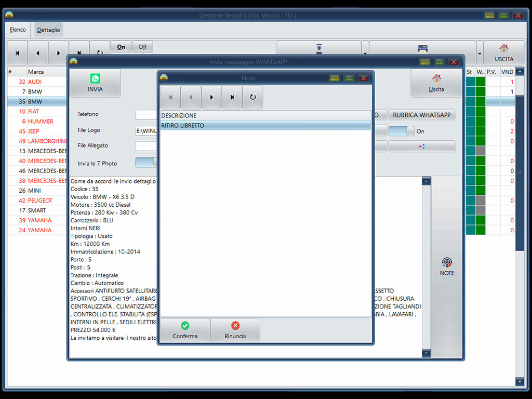
Task: Cancel with the red Rinuncia button
Action: click(x=235, y=330)
